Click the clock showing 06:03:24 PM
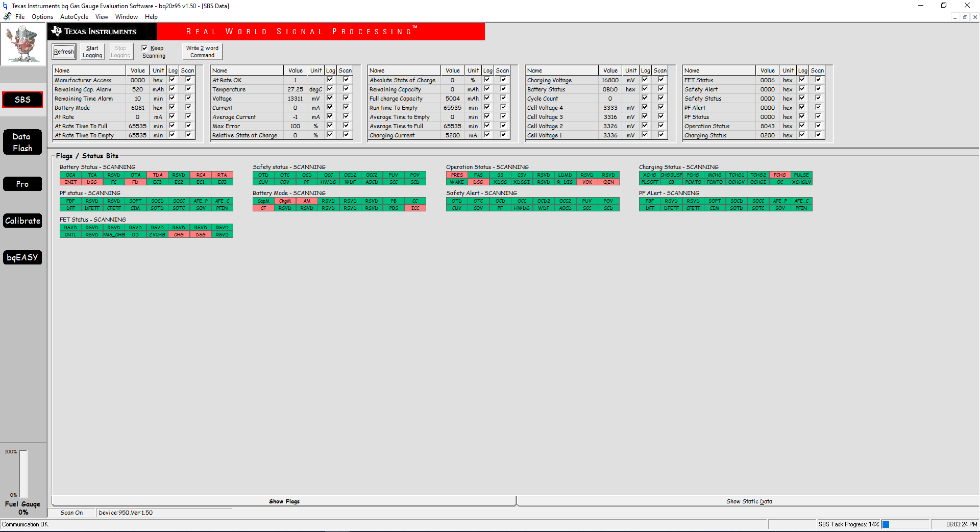980x532 pixels. [961, 524]
